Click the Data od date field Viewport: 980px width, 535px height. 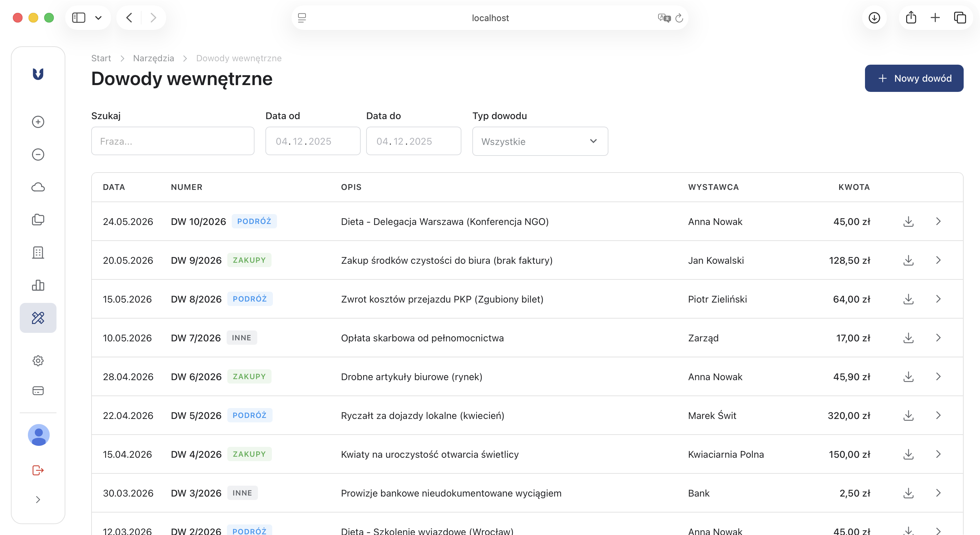point(313,141)
